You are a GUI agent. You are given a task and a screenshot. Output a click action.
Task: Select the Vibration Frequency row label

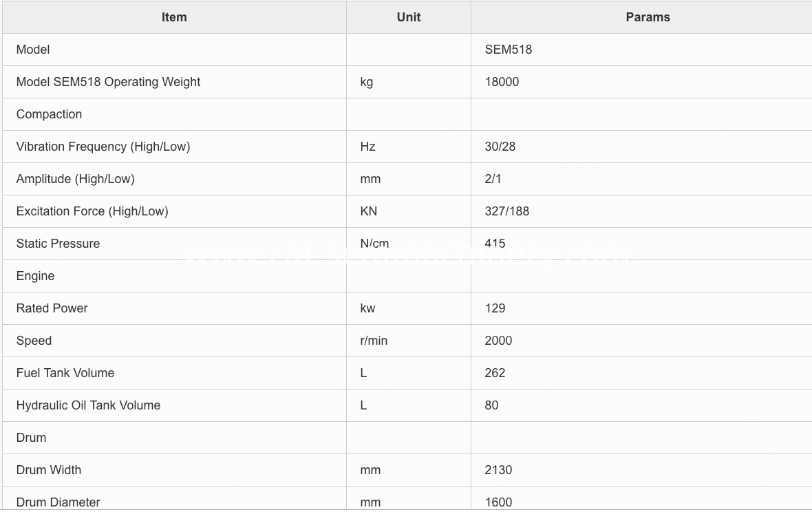tap(103, 147)
